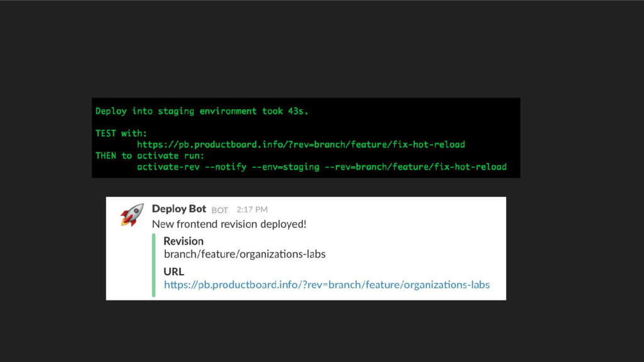Click the rocket avatar of Deploy Bot
The height and width of the screenshot is (362, 644).
click(x=132, y=215)
